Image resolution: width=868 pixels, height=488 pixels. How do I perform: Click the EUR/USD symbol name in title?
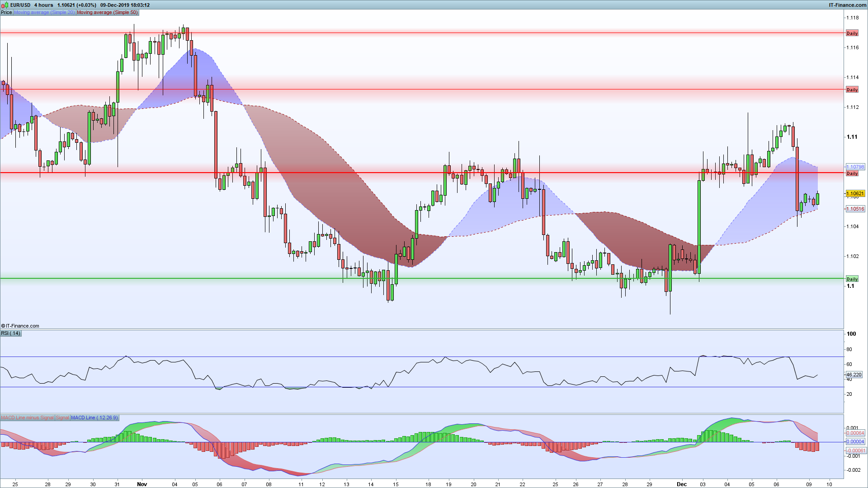tap(20, 5)
